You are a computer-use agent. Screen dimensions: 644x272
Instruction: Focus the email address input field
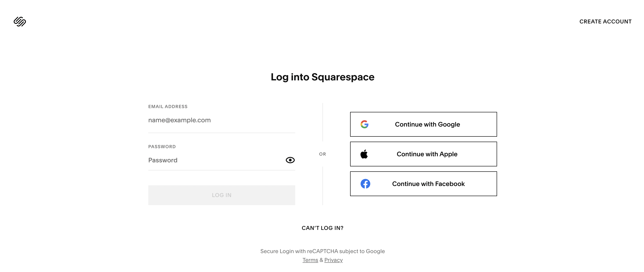coord(221,120)
